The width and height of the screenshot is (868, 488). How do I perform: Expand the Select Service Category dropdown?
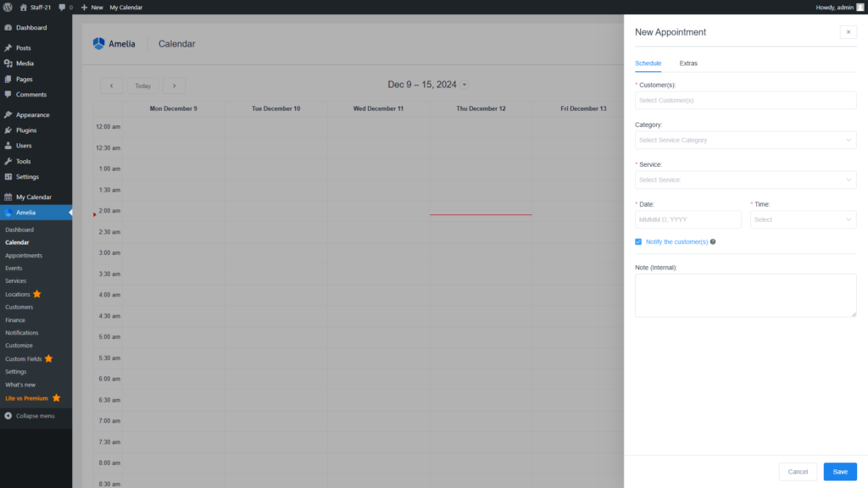(x=745, y=140)
